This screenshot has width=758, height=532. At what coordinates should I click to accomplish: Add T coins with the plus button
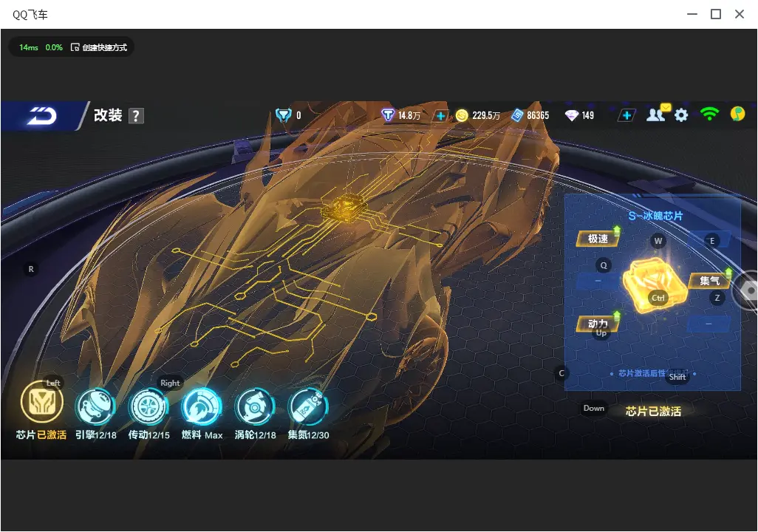(440, 115)
